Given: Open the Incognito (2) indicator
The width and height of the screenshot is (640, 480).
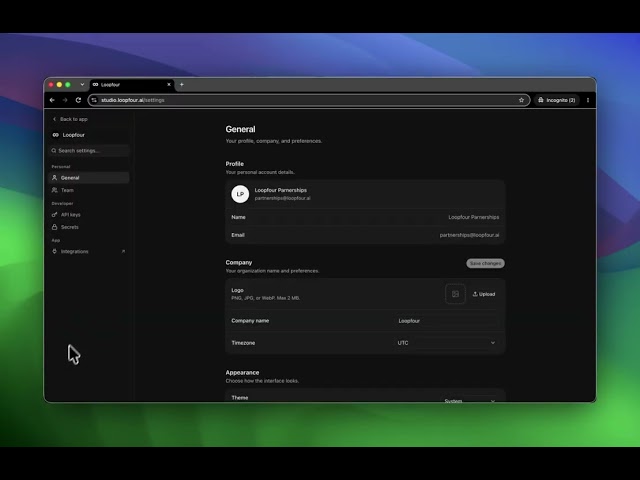Looking at the screenshot, I should (x=557, y=100).
